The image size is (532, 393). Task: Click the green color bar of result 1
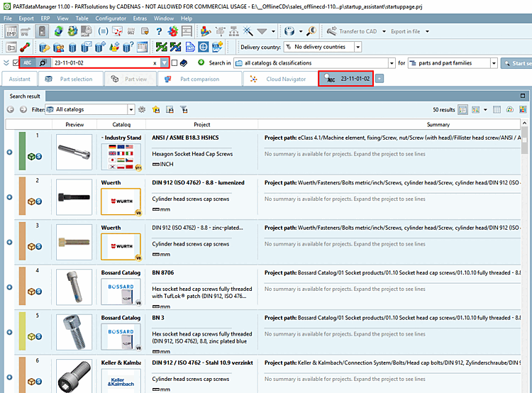click(x=22, y=153)
